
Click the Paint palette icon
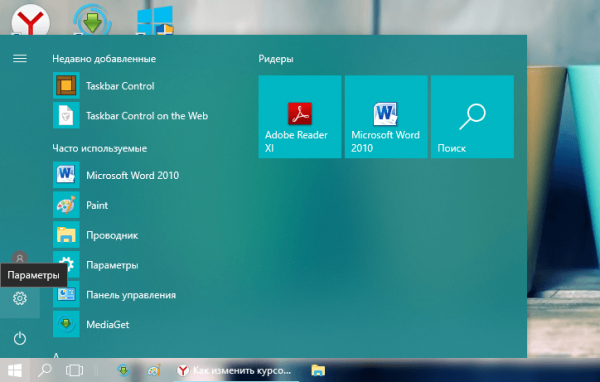coord(66,205)
